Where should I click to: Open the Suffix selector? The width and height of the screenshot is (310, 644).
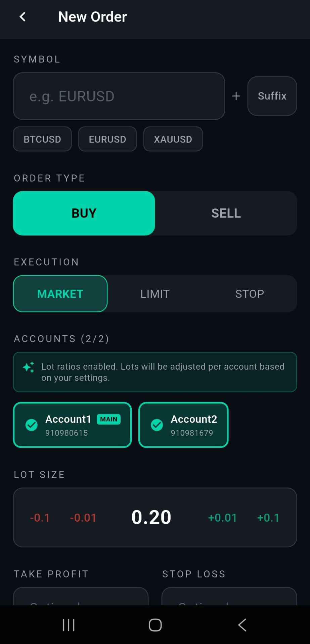click(272, 96)
